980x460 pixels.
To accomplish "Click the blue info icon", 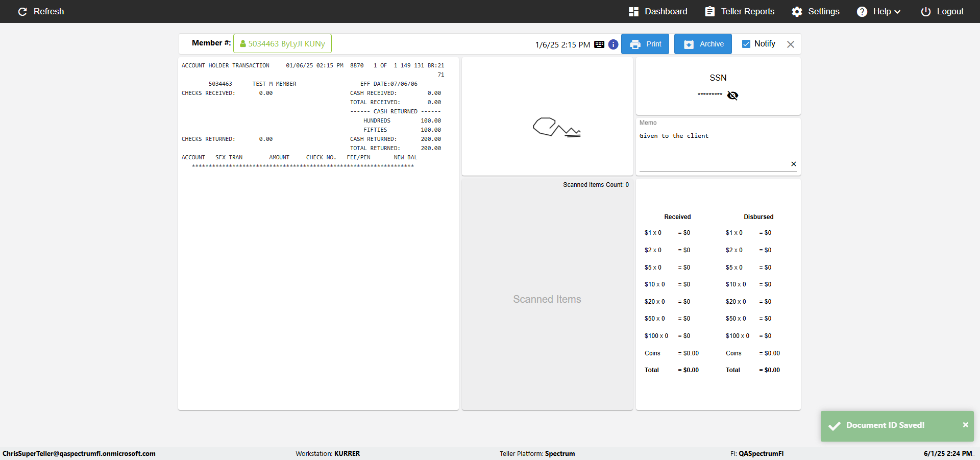I will [x=614, y=44].
